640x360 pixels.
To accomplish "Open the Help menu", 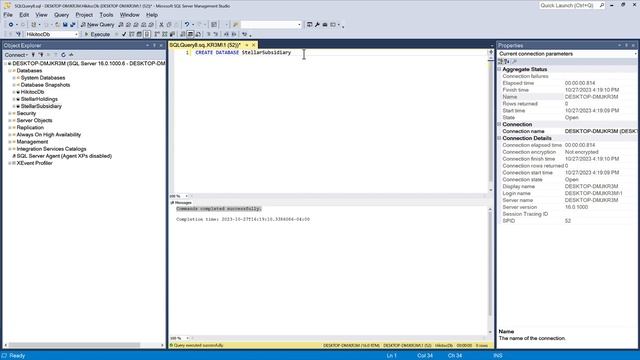I will click(x=152, y=15).
